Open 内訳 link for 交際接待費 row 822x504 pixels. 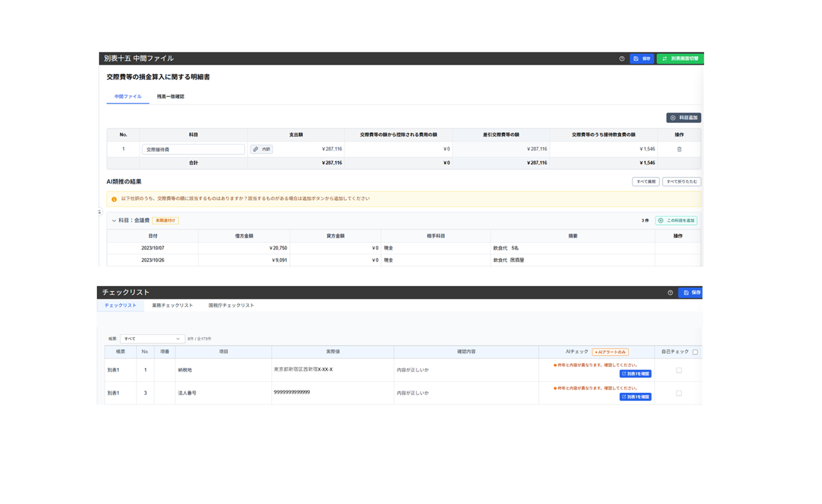261,149
